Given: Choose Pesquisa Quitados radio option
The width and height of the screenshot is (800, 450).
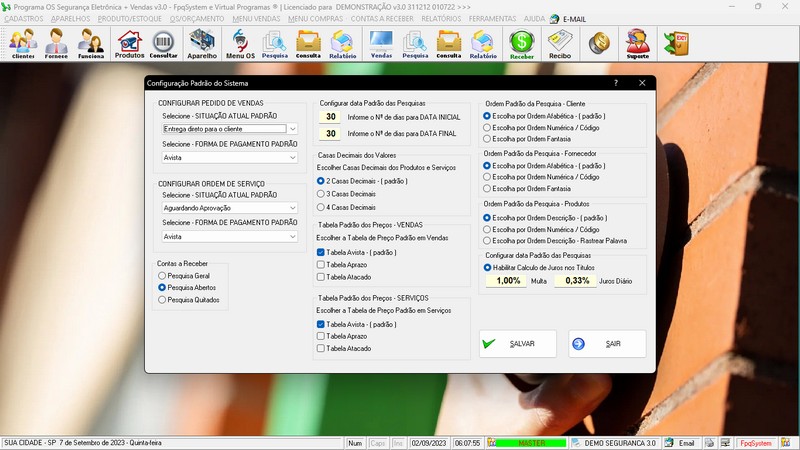Looking at the screenshot, I should pos(162,299).
